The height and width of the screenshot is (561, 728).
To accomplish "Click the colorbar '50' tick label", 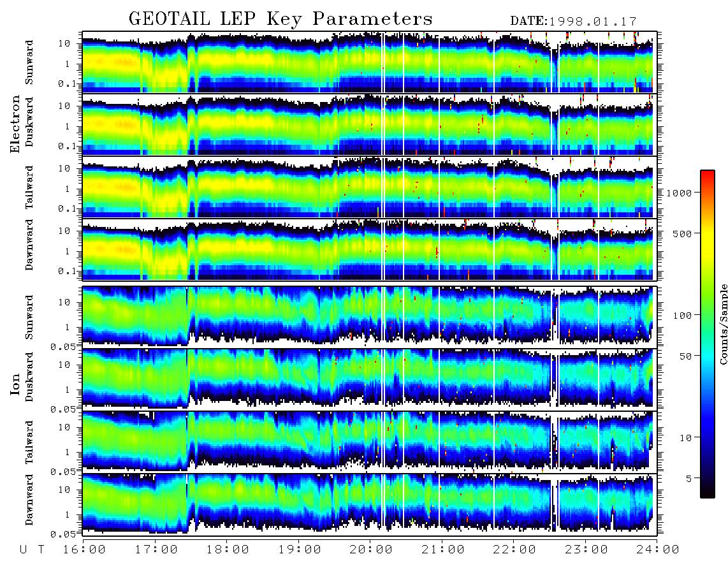I will (x=685, y=356).
